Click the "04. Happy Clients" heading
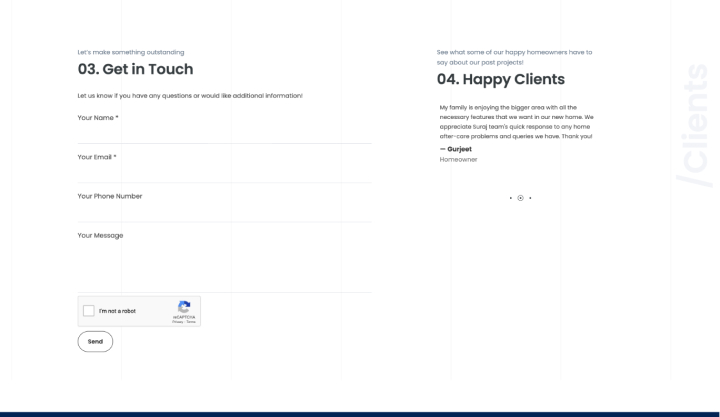 tap(500, 79)
